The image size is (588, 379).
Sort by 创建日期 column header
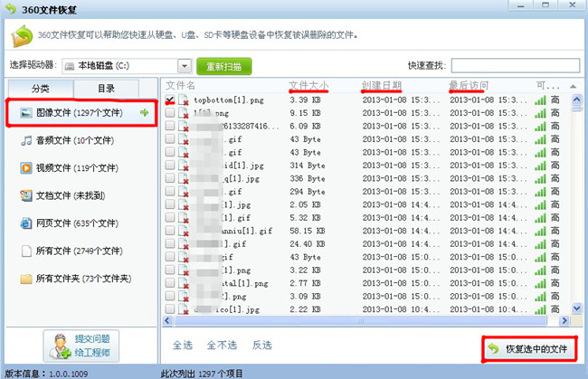pos(382,86)
